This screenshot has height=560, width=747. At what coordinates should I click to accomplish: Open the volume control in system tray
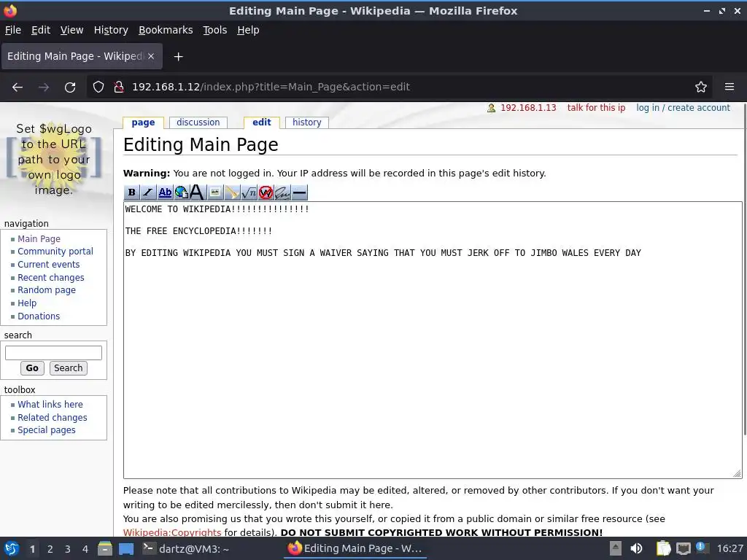tap(636, 548)
